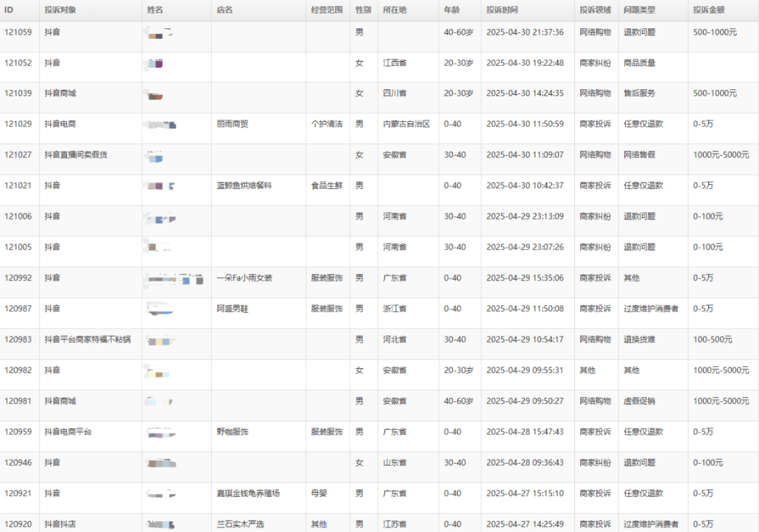Click timestamp 2025-04-29 23:13:09
This screenshot has width=759, height=532.
[x=525, y=217]
